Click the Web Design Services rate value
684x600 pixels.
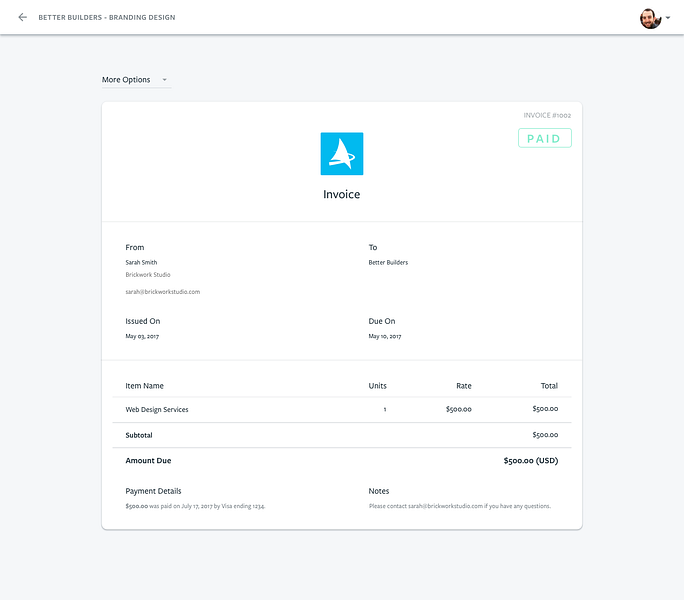point(458,409)
